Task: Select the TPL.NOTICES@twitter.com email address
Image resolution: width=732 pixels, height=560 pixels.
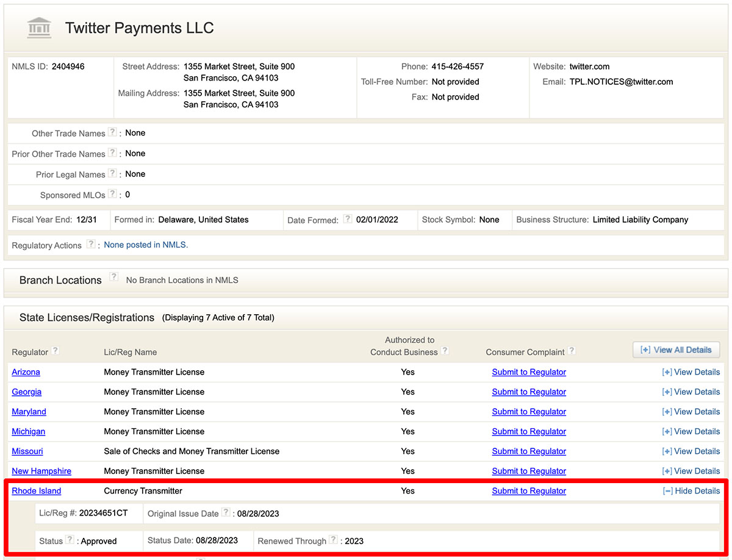Action: tap(622, 82)
